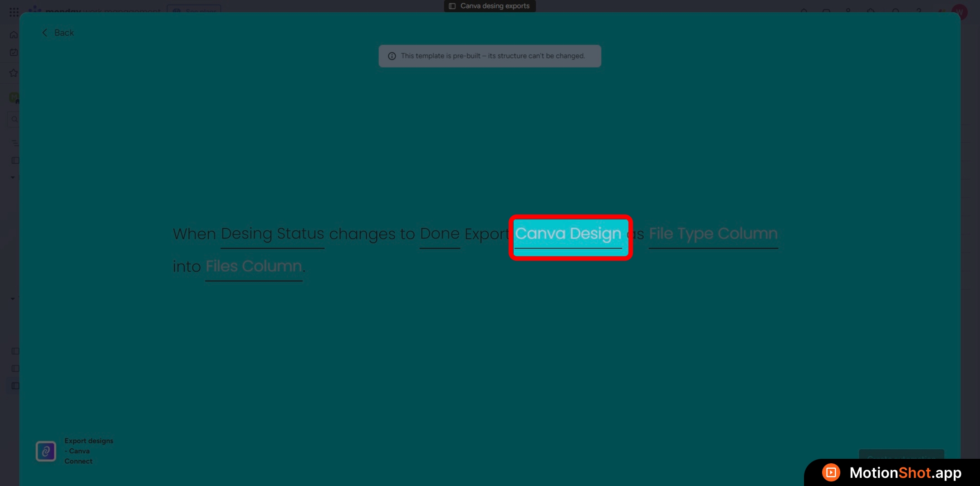Choose the File Type Column field
Image resolution: width=980 pixels, height=486 pixels.
pos(713,234)
